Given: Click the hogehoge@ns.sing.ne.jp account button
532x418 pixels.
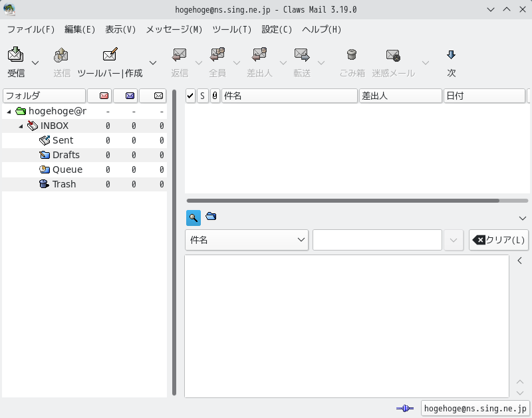Looking at the screenshot, I should (475, 409).
